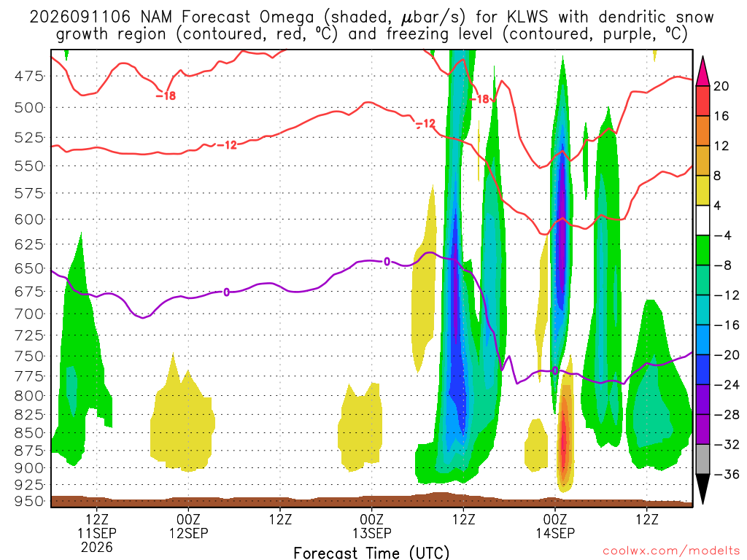Screen dimensions: 747x560
Task: Click the -18 red contour label near 12SEP
Action: point(166,96)
